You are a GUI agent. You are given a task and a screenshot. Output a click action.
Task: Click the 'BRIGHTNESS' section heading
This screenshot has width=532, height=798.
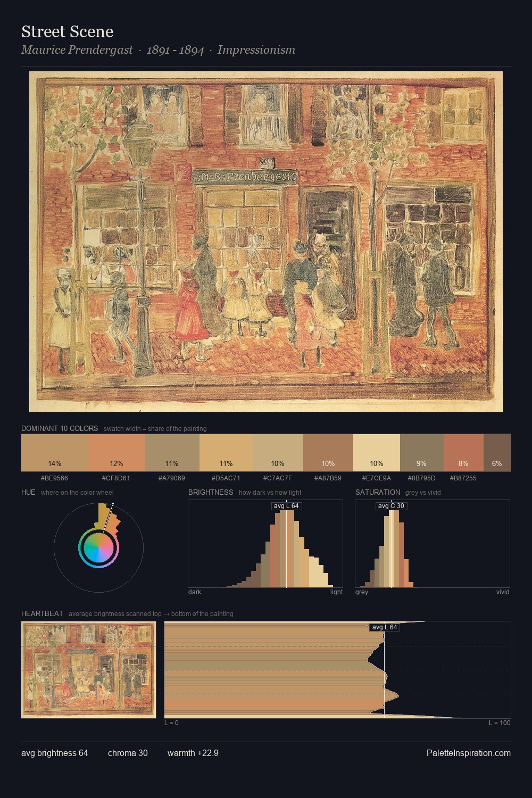pos(211,492)
